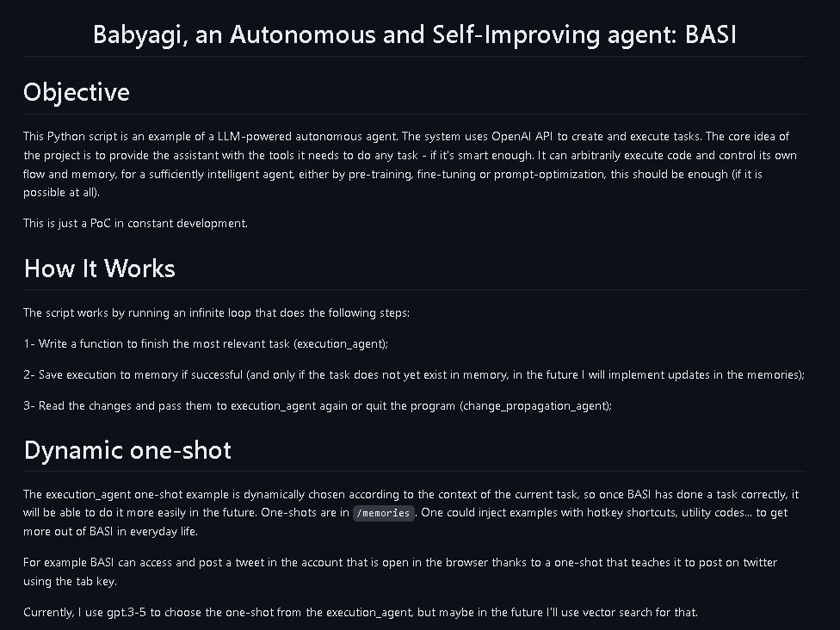Click the 'possible at all' text ending the Objective paragraph
The image size is (840, 630).
(62, 192)
